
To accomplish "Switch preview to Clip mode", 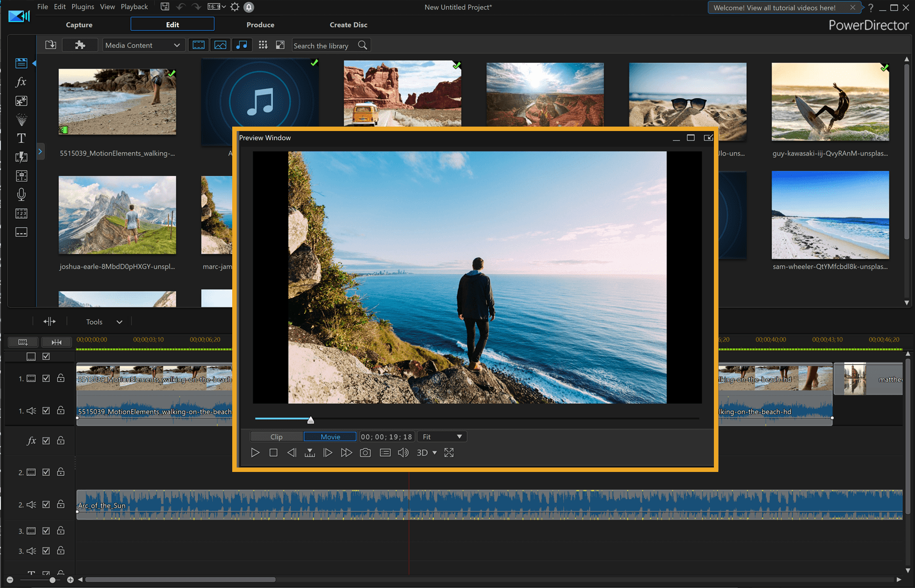I will click(277, 437).
